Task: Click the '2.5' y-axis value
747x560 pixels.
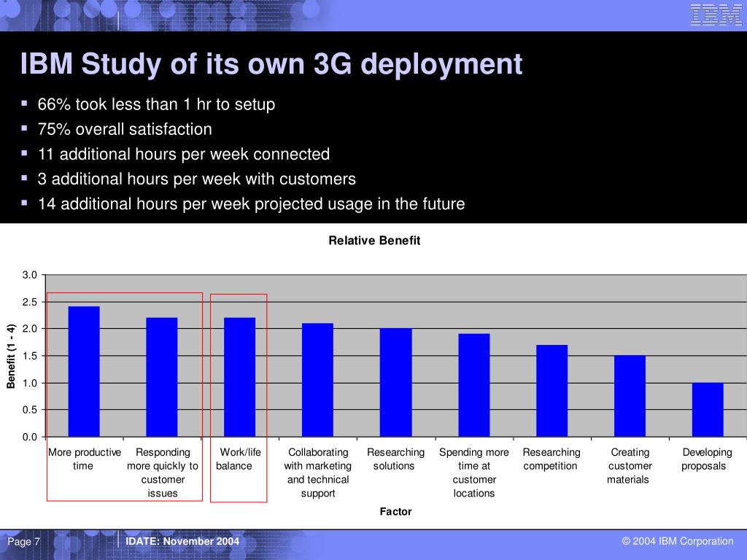Action: [x=29, y=302]
